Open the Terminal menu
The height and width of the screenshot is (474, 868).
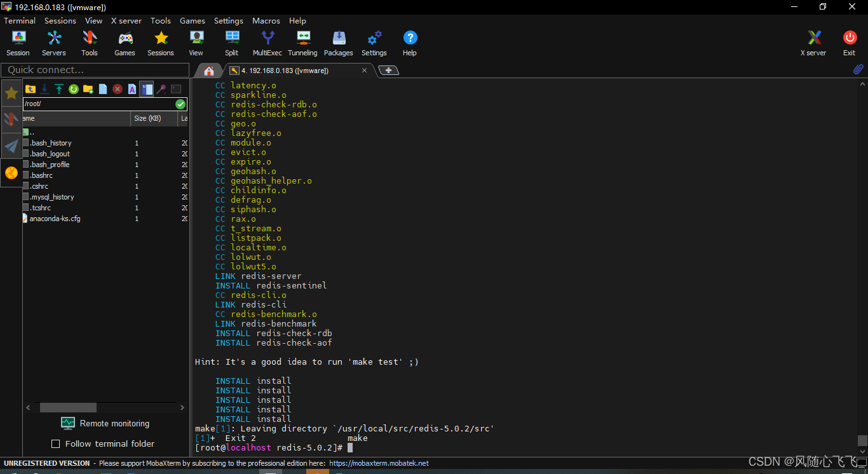point(20,20)
